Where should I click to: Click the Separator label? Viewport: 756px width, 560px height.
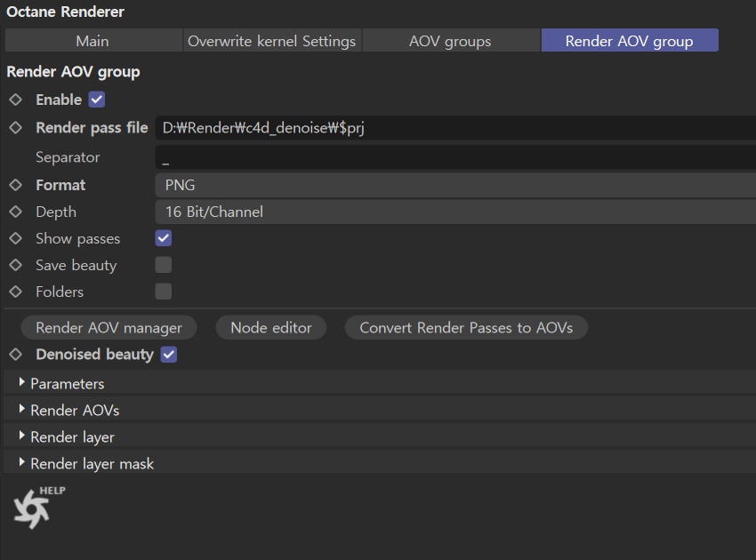[68, 157]
